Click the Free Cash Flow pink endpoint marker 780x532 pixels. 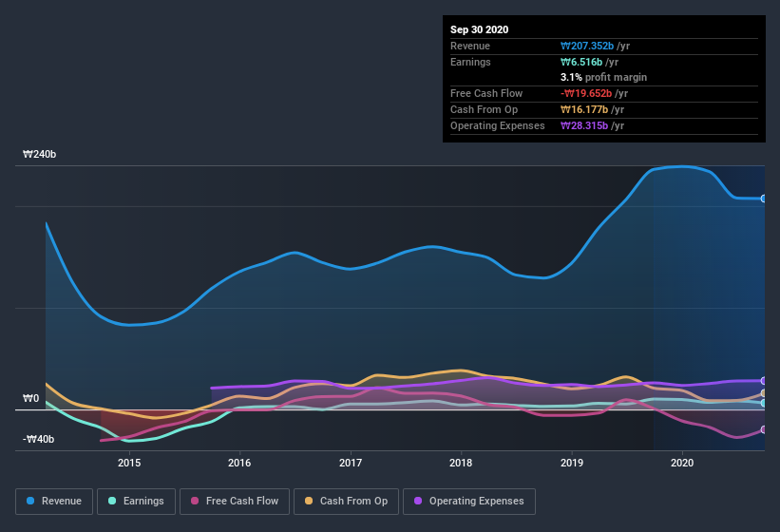pos(763,429)
